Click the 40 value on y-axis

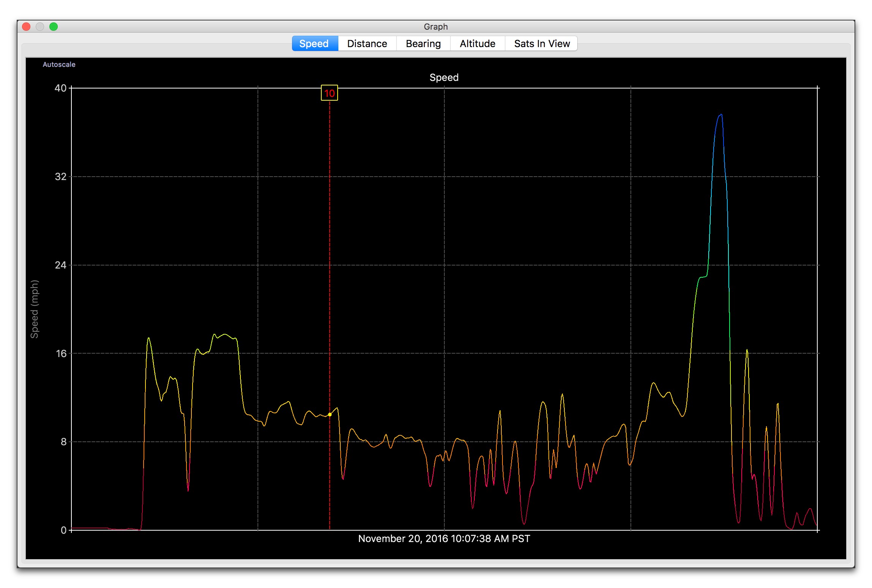pyautogui.click(x=60, y=88)
